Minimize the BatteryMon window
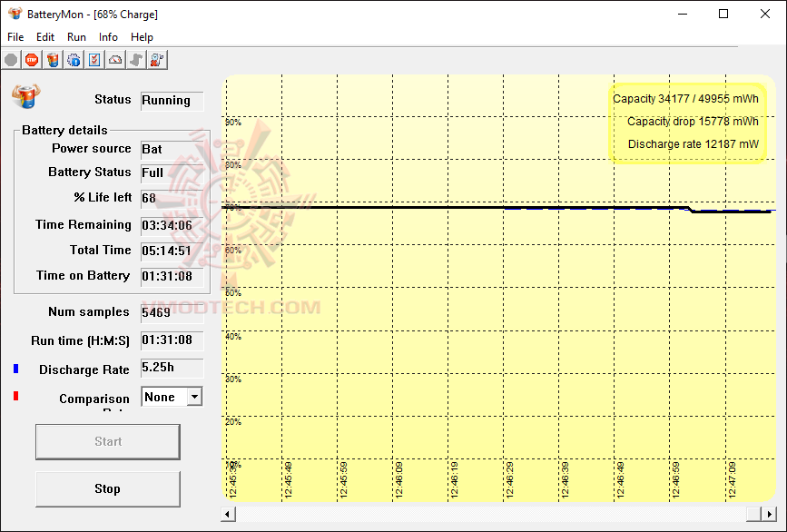This screenshot has height=532, width=787. point(683,14)
